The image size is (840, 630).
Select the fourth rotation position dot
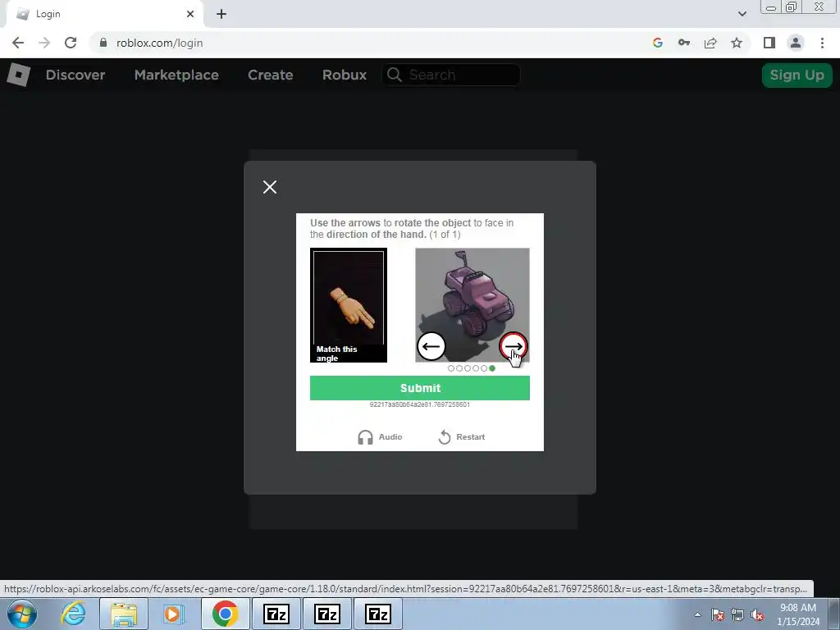coord(476,368)
